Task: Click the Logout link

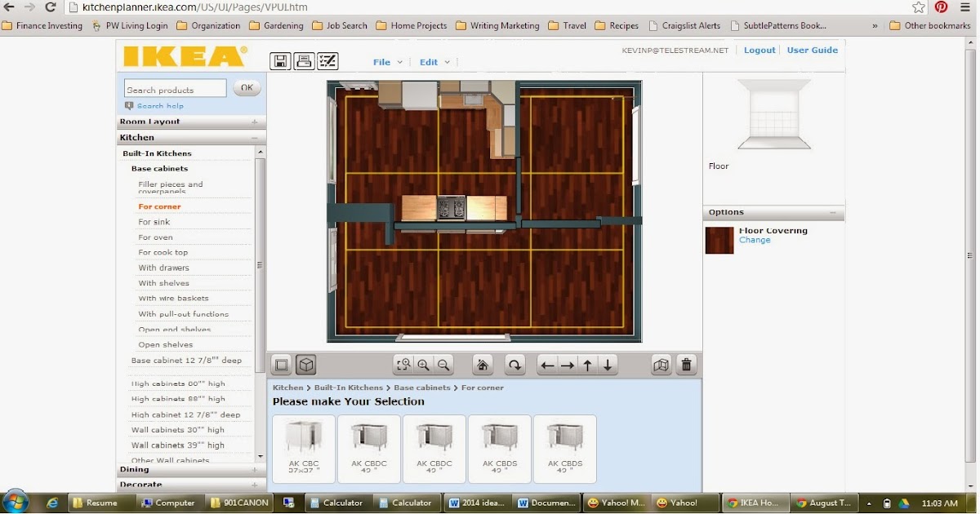Action: (x=759, y=51)
